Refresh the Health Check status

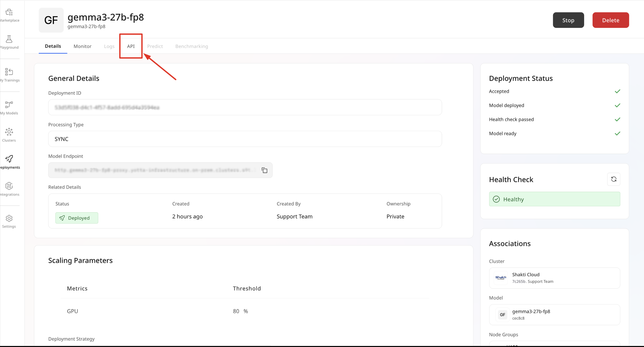point(614,179)
